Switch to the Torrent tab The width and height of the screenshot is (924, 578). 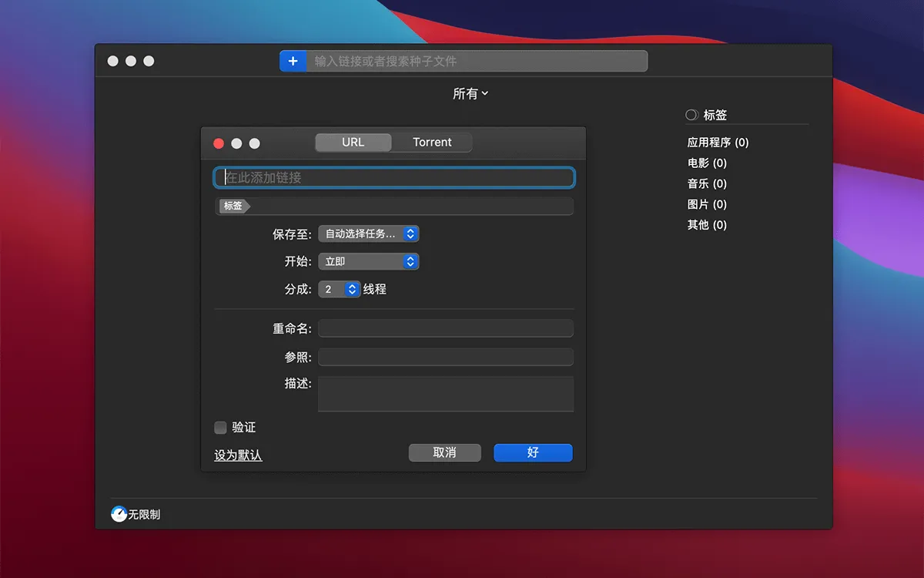click(x=432, y=143)
